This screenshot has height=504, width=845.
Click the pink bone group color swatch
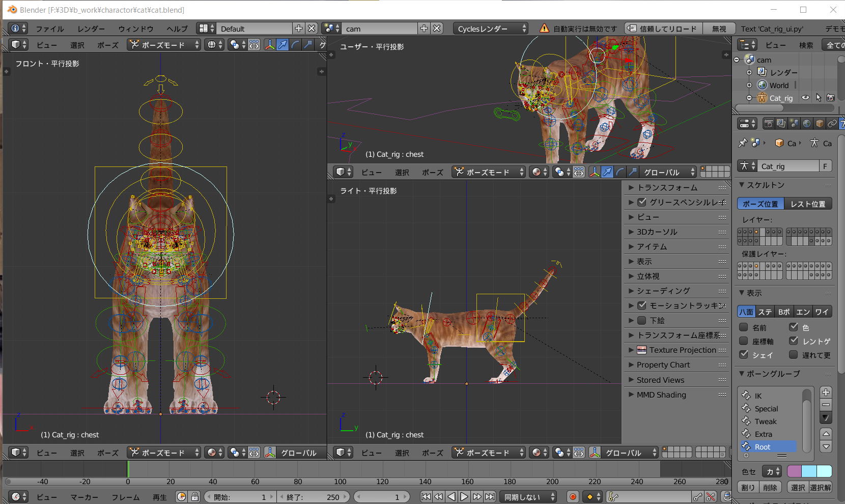pos(794,471)
